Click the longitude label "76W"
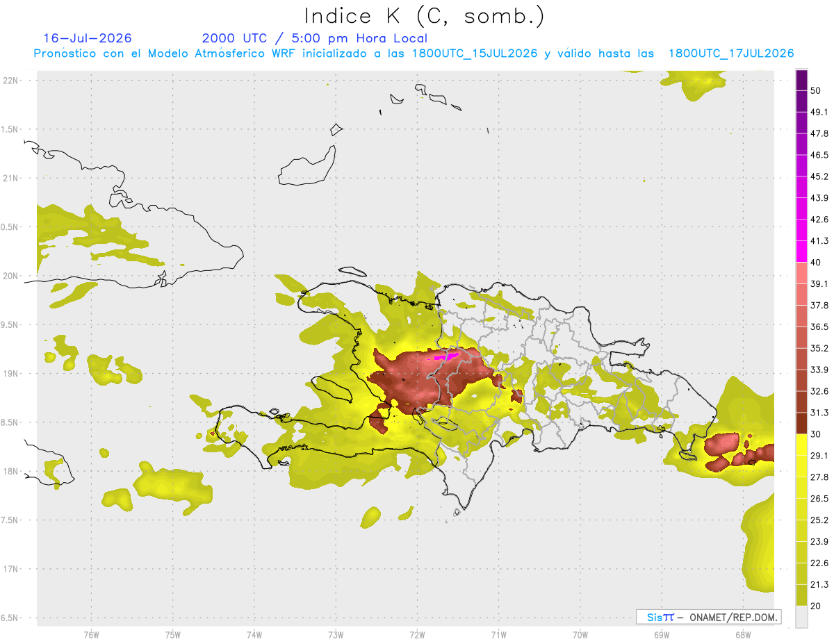Viewport: 834px width, 644px height. (x=91, y=634)
